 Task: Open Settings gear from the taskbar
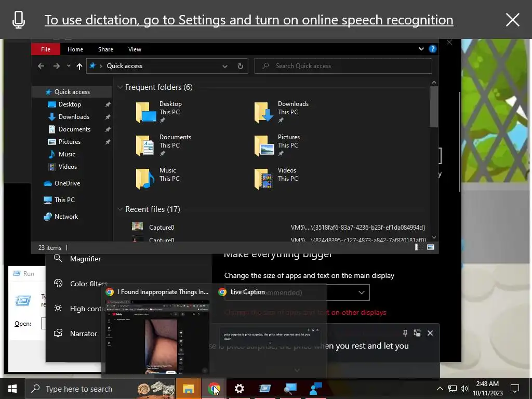coord(239,389)
